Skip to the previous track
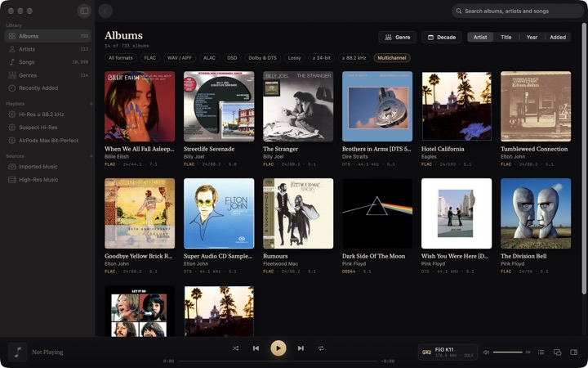 [x=256, y=348]
